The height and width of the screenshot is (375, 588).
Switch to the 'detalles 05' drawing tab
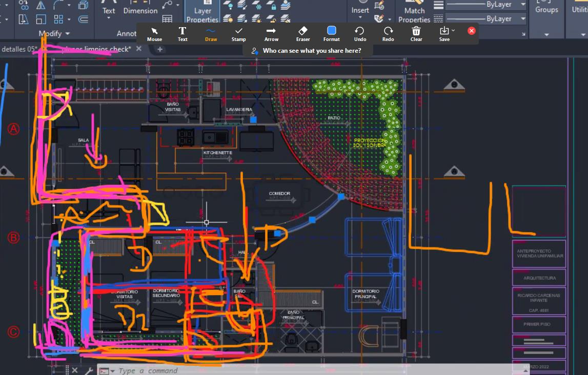19,49
